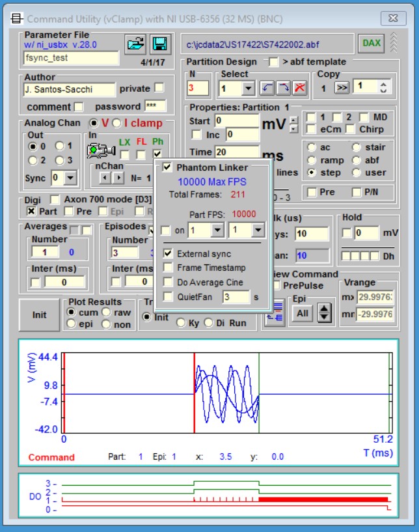Click the Author name field
Image resolution: width=419 pixels, height=532 pixels.
pyautogui.click(x=70, y=89)
